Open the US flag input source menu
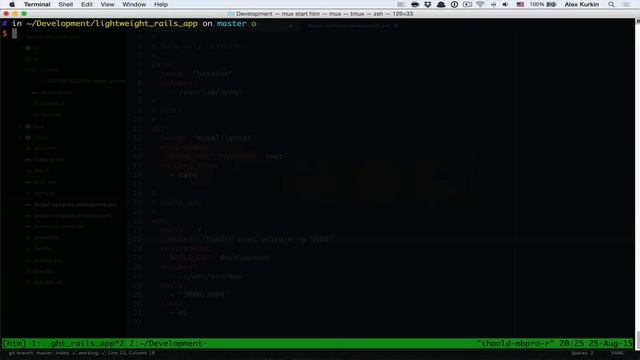Screen dimensions: 640x360 point(520,4)
